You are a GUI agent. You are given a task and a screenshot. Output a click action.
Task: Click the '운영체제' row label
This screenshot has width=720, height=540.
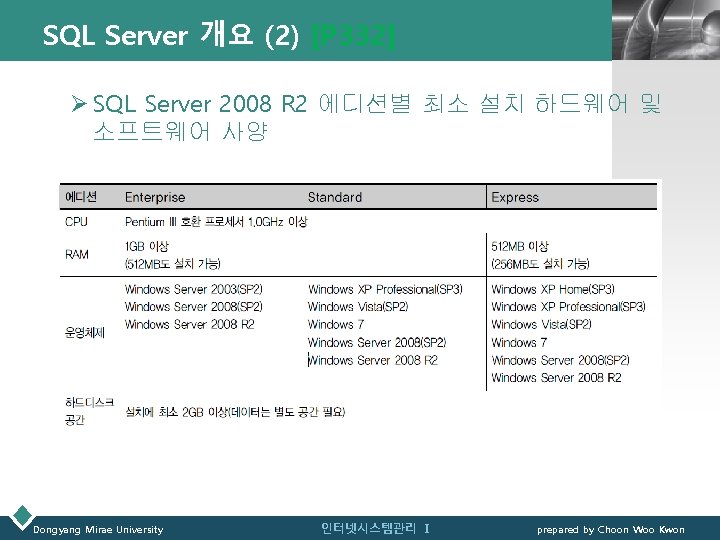point(85,332)
